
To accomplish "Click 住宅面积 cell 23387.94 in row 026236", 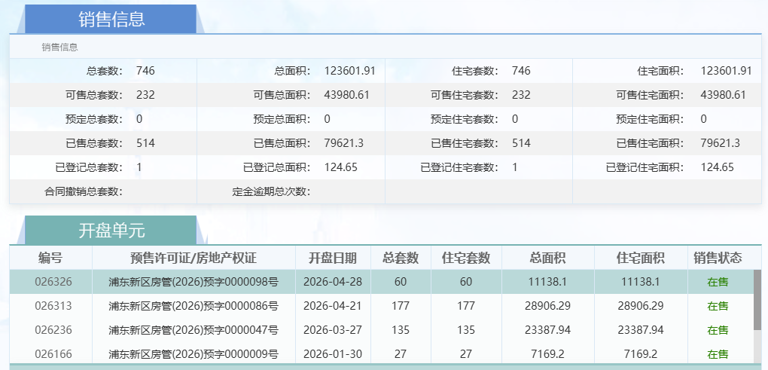I will [x=641, y=330].
